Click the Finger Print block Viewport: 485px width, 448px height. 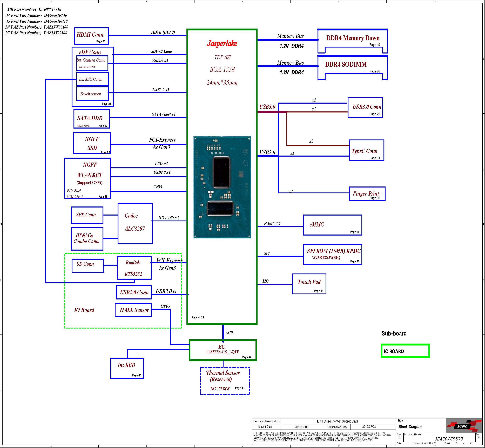point(367,194)
